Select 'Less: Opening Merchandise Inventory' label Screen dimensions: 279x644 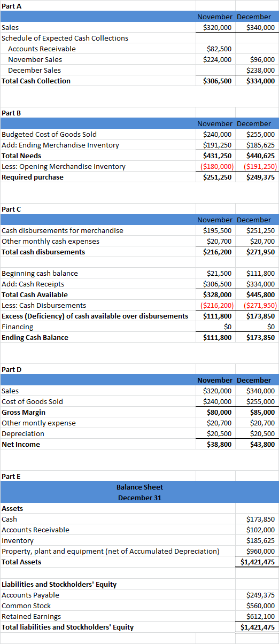click(64, 166)
